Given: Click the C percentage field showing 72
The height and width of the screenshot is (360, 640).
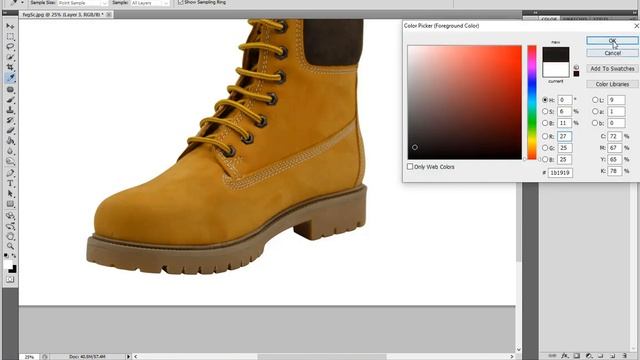Looking at the screenshot, I should tap(614, 136).
